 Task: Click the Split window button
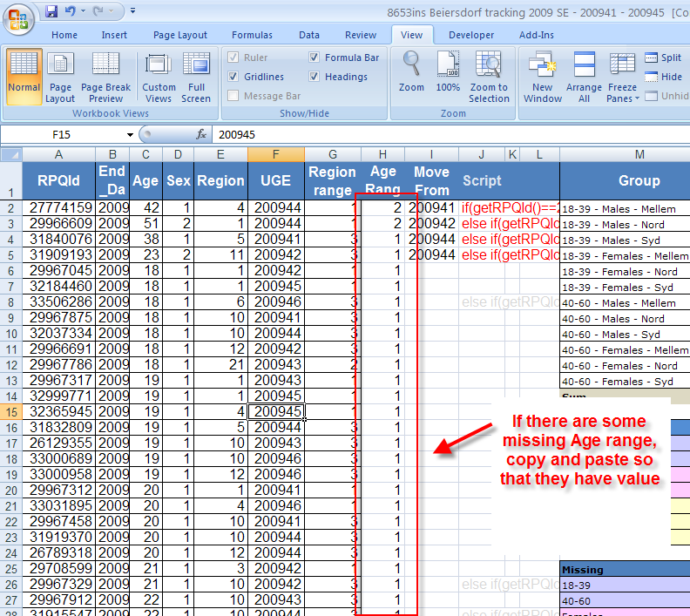(663, 58)
